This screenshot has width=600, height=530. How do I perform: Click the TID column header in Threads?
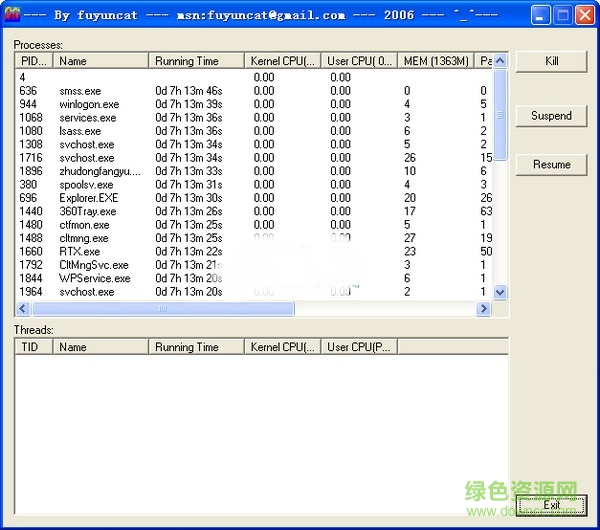click(x=34, y=347)
